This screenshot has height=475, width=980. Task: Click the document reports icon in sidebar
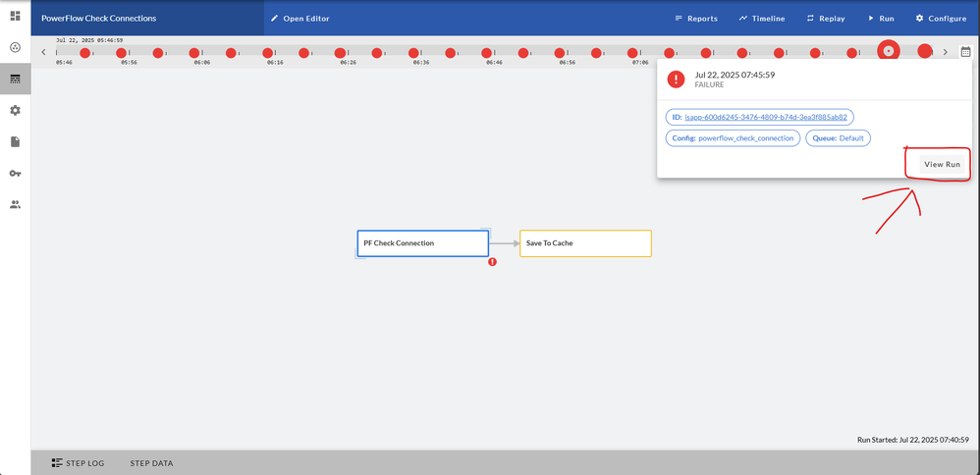(x=15, y=142)
